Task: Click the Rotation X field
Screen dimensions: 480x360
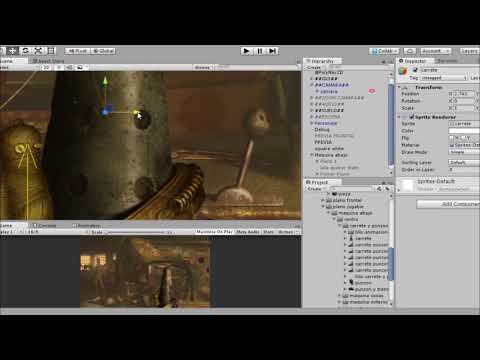Action: (463, 101)
